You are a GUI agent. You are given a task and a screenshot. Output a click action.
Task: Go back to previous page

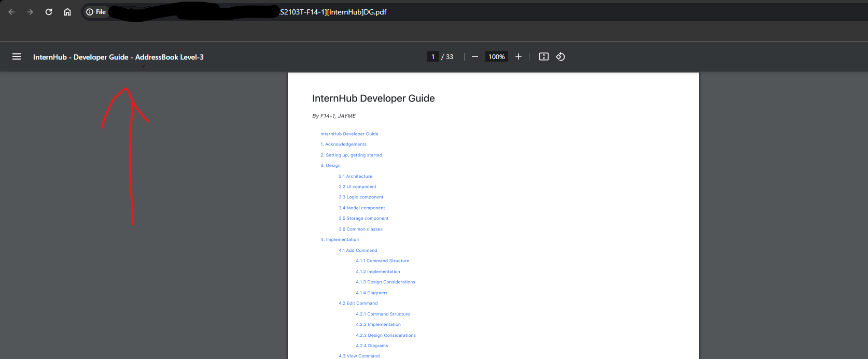pyautogui.click(x=11, y=12)
